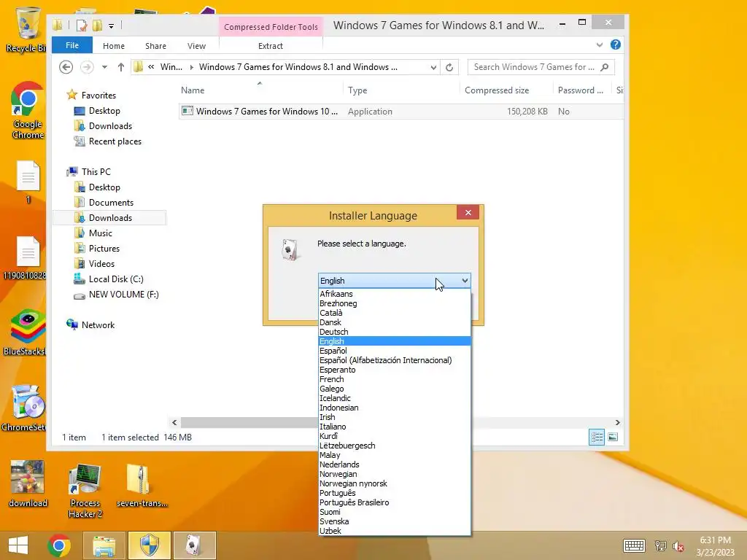Open the network tray icon
Screen dimensions: 747x560
click(661, 546)
